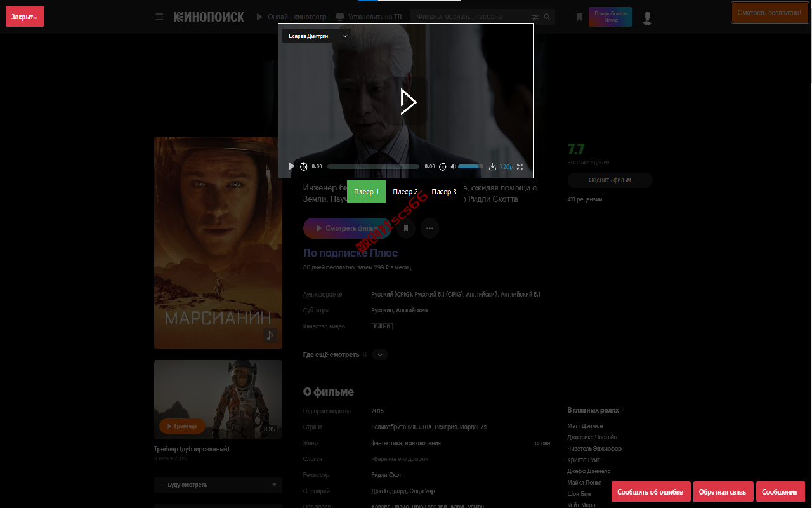Click the Сообщить об ошибке button
Screen dimensions: 812x508
650,492
